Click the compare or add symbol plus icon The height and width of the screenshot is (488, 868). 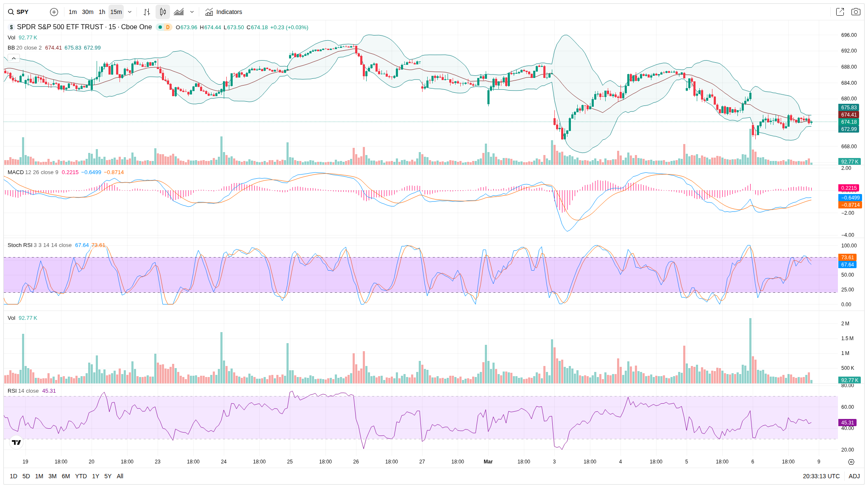coord(54,12)
